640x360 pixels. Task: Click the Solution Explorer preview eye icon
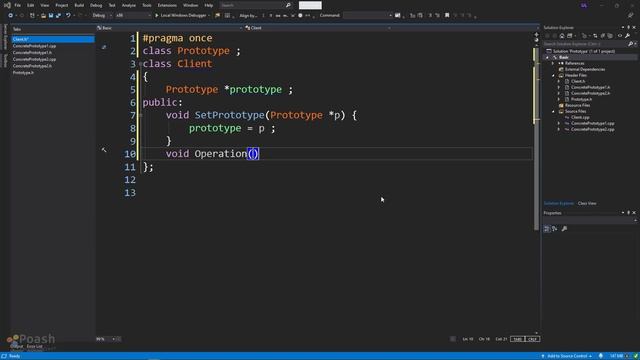coord(620,36)
